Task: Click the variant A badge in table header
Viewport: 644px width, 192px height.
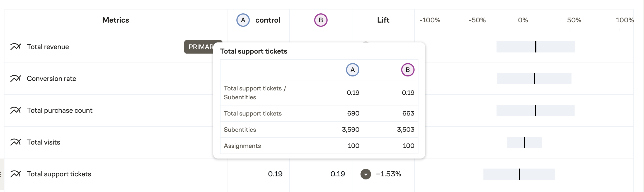Action: pos(243,20)
